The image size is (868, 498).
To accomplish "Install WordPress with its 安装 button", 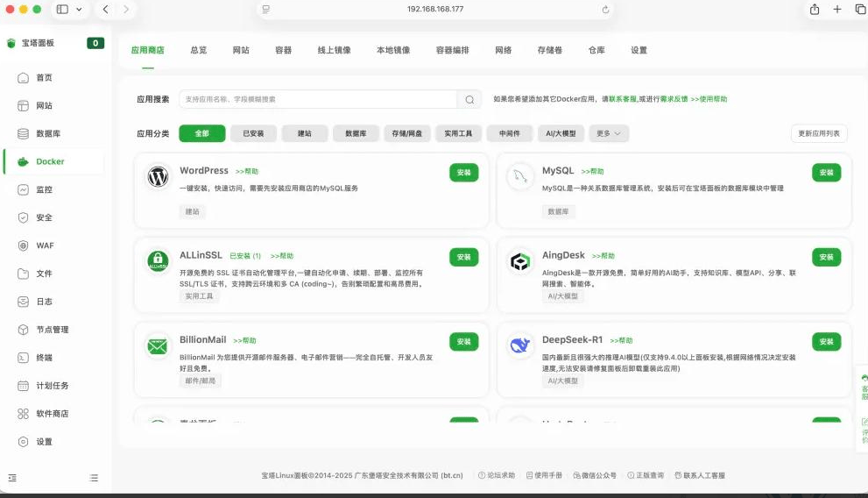I will 464,173.
